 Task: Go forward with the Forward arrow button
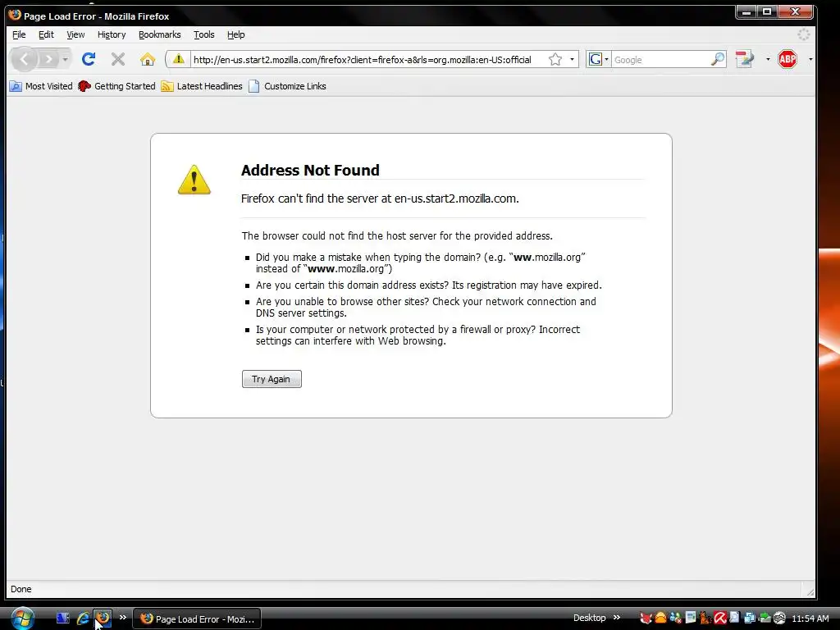click(48, 59)
